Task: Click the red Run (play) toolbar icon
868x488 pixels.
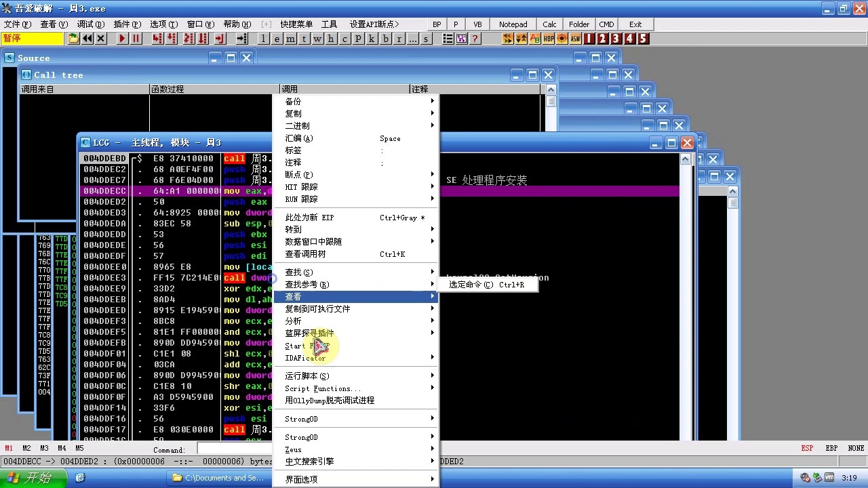Action: click(122, 39)
